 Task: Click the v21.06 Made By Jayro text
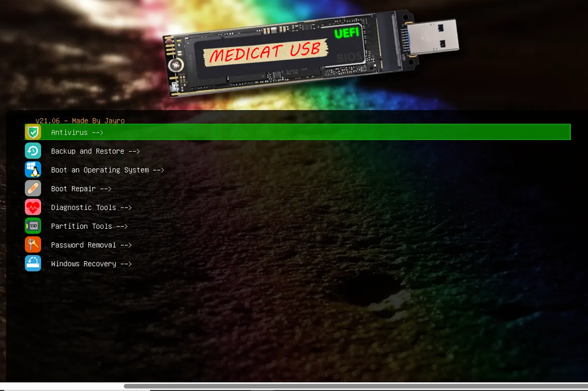click(80, 121)
